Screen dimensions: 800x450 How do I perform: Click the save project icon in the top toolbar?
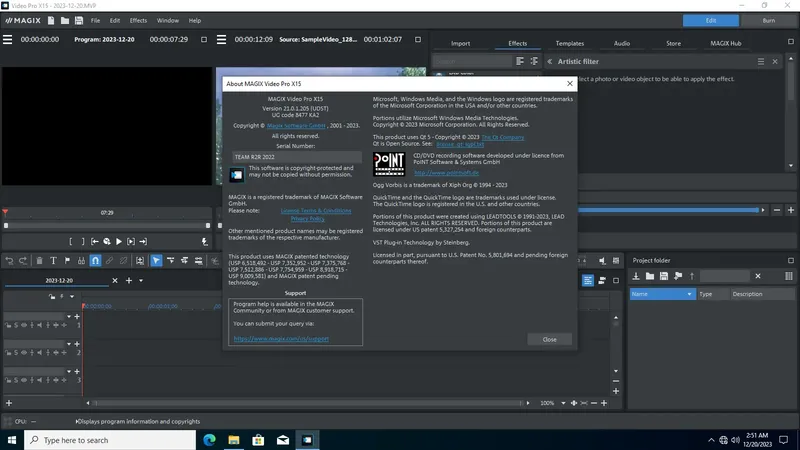point(79,20)
